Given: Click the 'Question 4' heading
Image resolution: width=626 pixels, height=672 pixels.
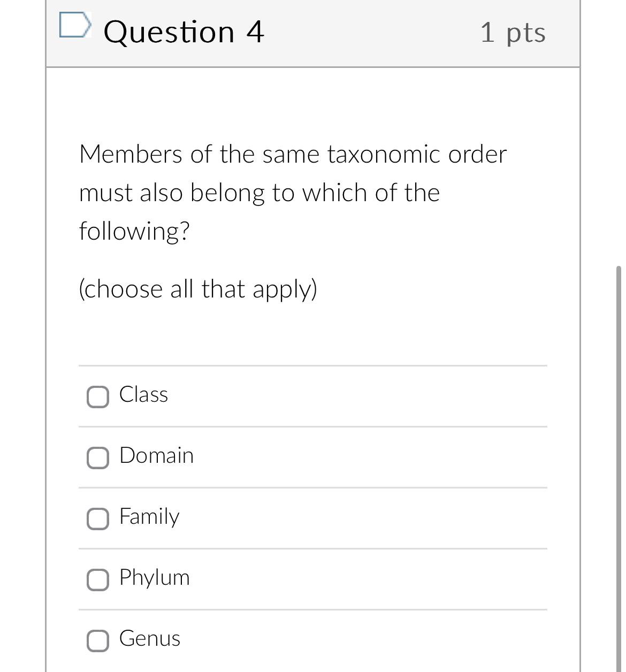Looking at the screenshot, I should click(184, 32).
